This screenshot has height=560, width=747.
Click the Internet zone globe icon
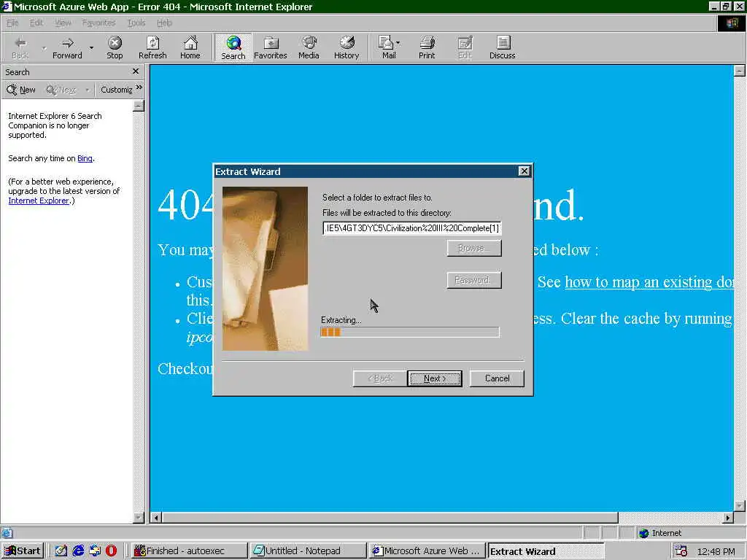644,533
